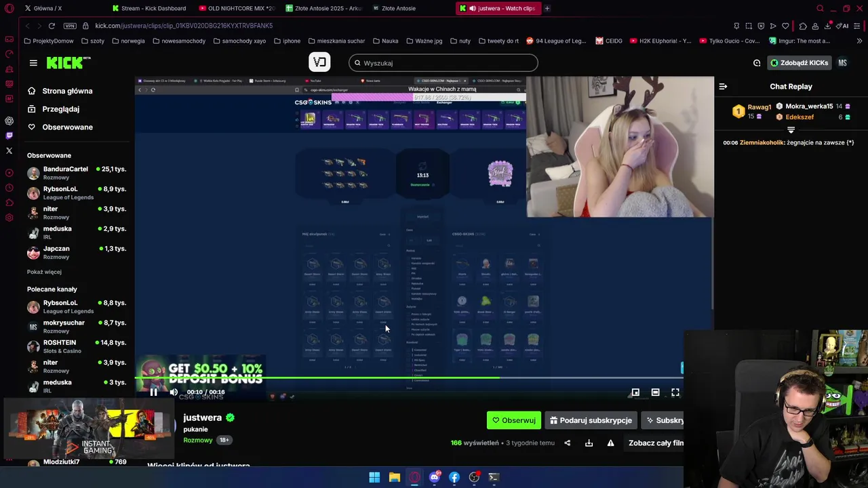Click the kick.com address bar URL
This screenshot has height=488, width=868.
184,26
